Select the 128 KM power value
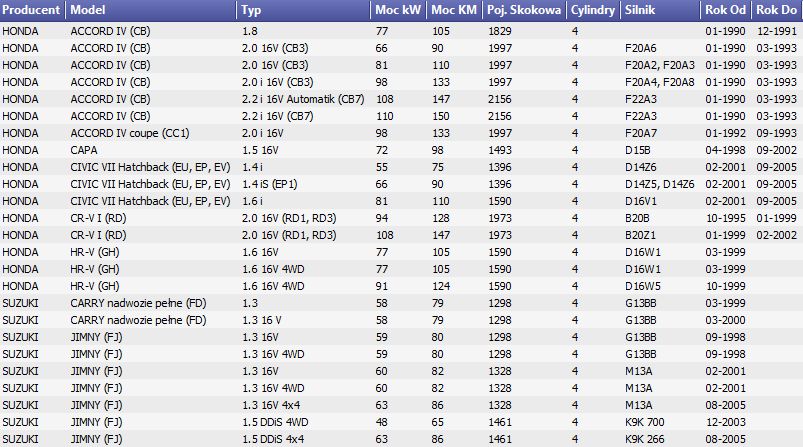 [441, 218]
